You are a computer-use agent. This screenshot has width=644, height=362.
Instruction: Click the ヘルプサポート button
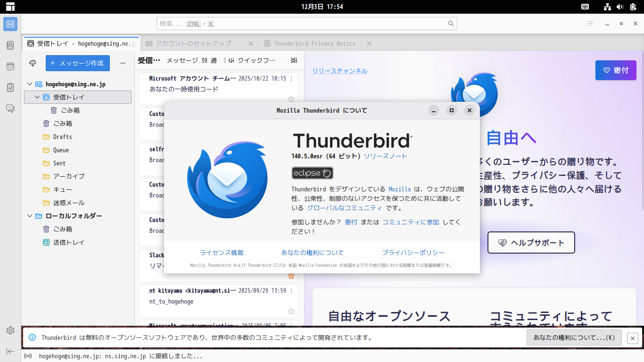531,243
